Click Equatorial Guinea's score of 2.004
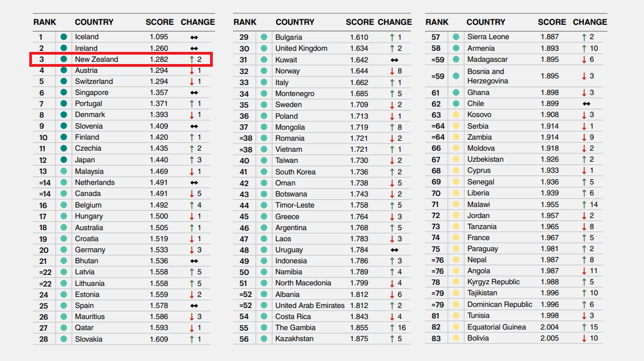Image resolution: width=644 pixels, height=361 pixels. (550, 327)
